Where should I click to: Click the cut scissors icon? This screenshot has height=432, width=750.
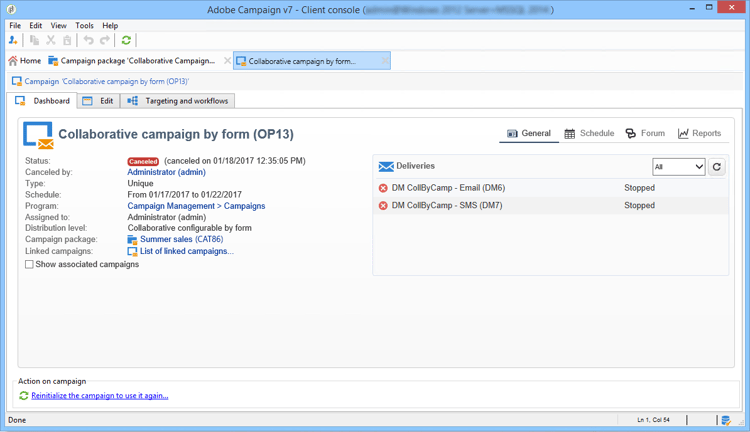click(x=51, y=40)
